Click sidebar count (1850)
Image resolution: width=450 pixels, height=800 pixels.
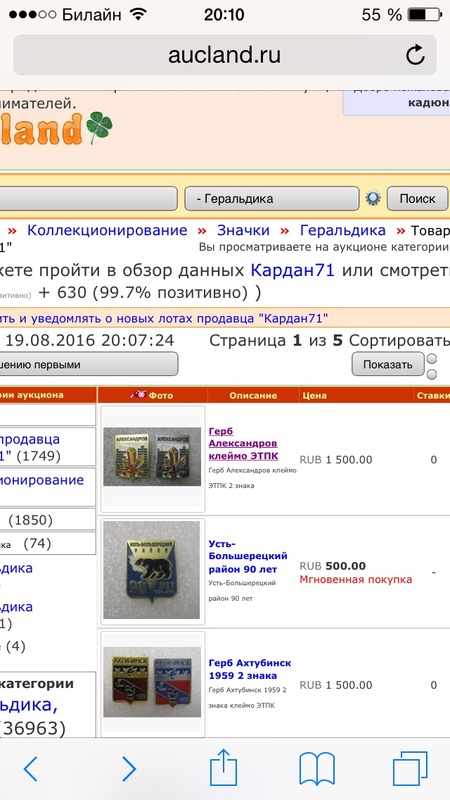30,520
